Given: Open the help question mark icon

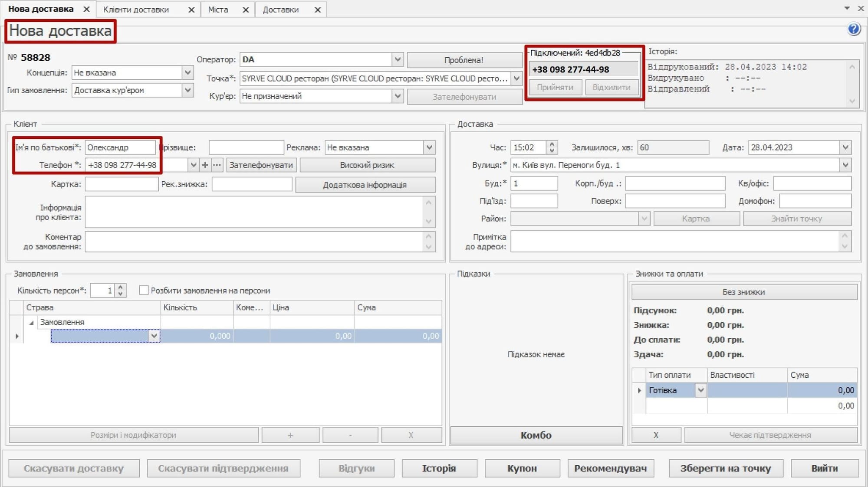Looking at the screenshot, I should click(854, 29).
